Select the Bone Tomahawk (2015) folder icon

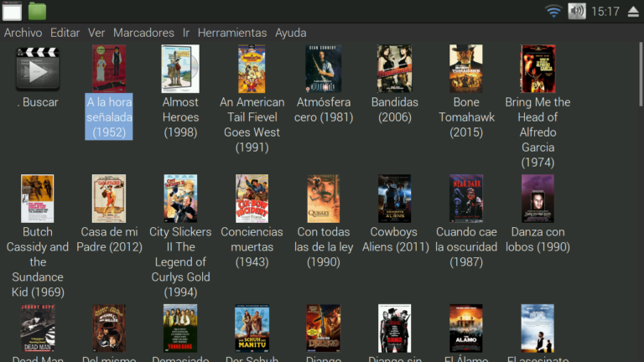click(x=465, y=69)
